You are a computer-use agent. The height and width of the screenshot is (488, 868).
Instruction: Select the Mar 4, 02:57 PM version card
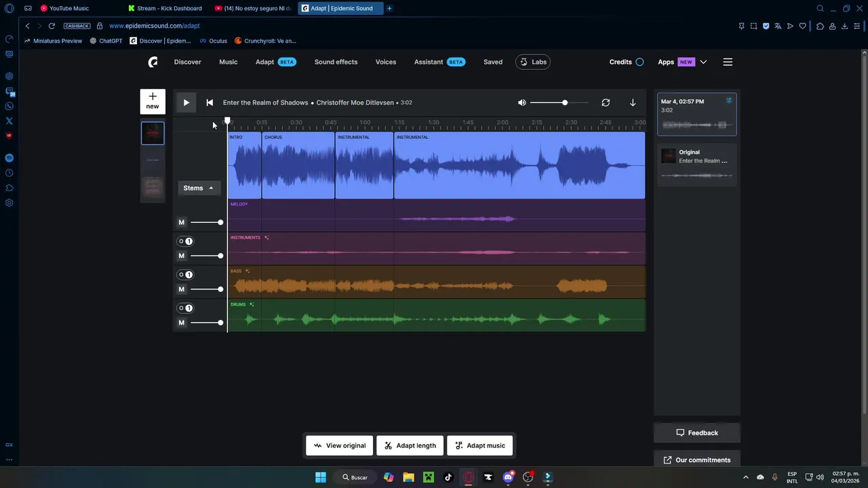pos(697,115)
